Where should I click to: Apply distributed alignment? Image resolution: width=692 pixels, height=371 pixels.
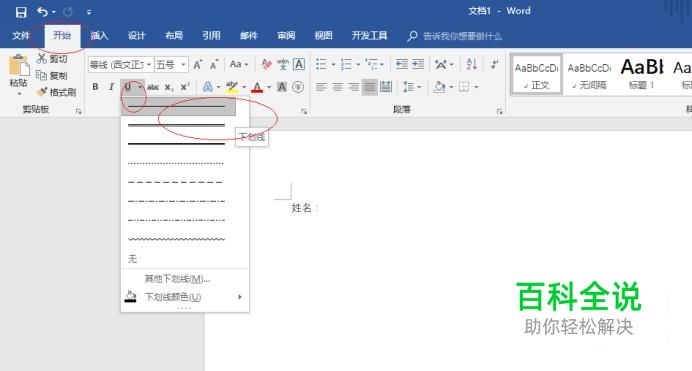[386, 87]
